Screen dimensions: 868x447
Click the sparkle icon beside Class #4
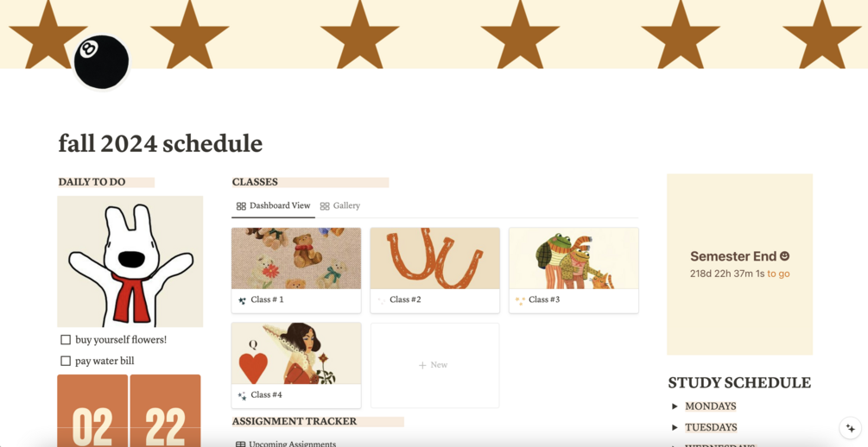[x=242, y=395]
